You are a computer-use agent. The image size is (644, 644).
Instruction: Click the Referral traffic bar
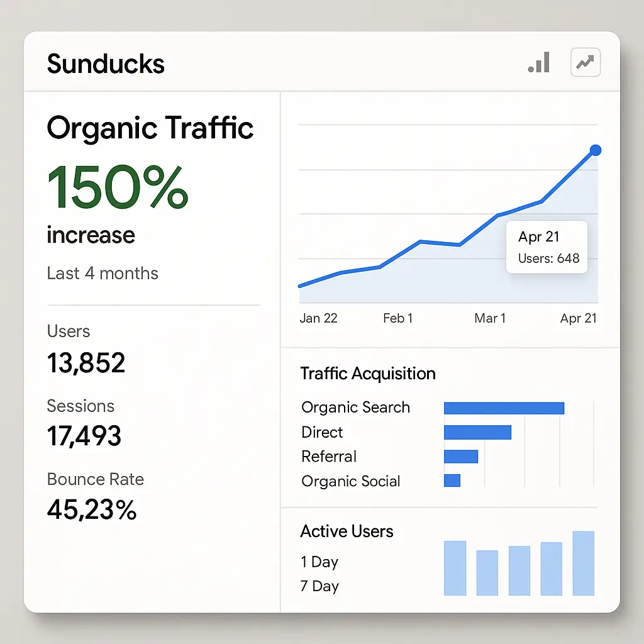[461, 457]
